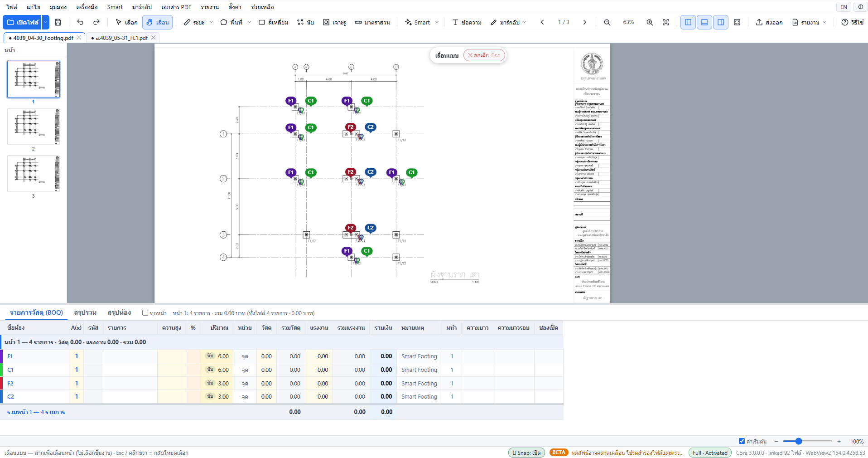The height and width of the screenshot is (458, 868).
Task: Toggle the right sidebar panel
Action: (x=721, y=22)
